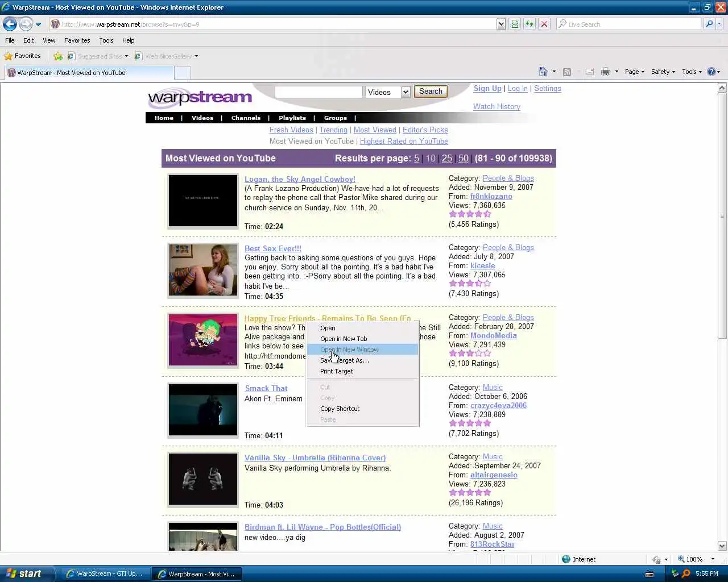Open the Edit menu
Screen dimensions: 728x582
[28, 40]
